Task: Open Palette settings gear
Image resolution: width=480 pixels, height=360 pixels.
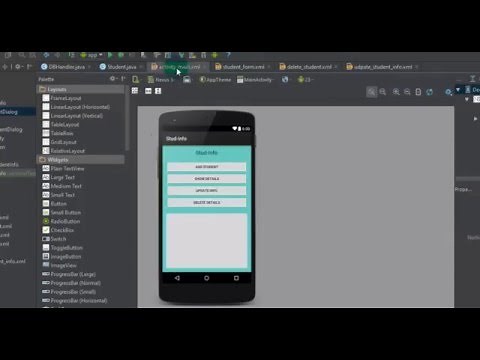Action: pos(113,79)
